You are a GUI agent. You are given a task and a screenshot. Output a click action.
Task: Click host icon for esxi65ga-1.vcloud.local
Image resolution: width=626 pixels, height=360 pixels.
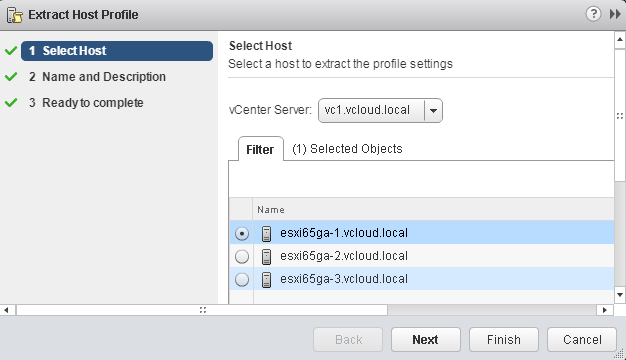pos(266,233)
